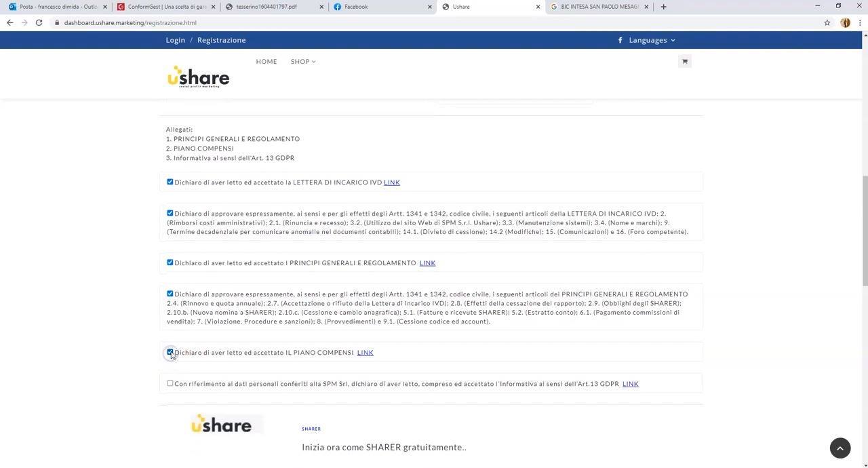Click '3. Informativa ai sensi dell'Art. 13 GDPR'
This screenshot has height=468, width=868.
click(230, 158)
